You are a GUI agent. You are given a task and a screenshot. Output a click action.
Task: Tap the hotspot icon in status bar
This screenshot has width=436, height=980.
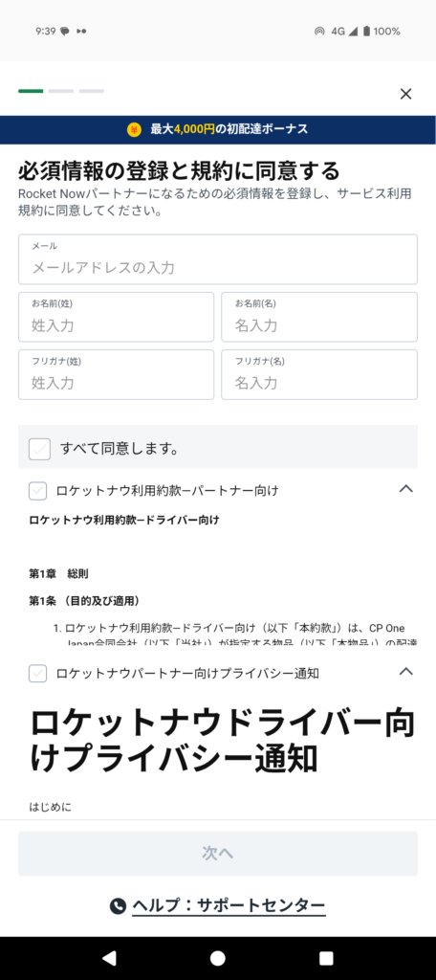point(319,32)
